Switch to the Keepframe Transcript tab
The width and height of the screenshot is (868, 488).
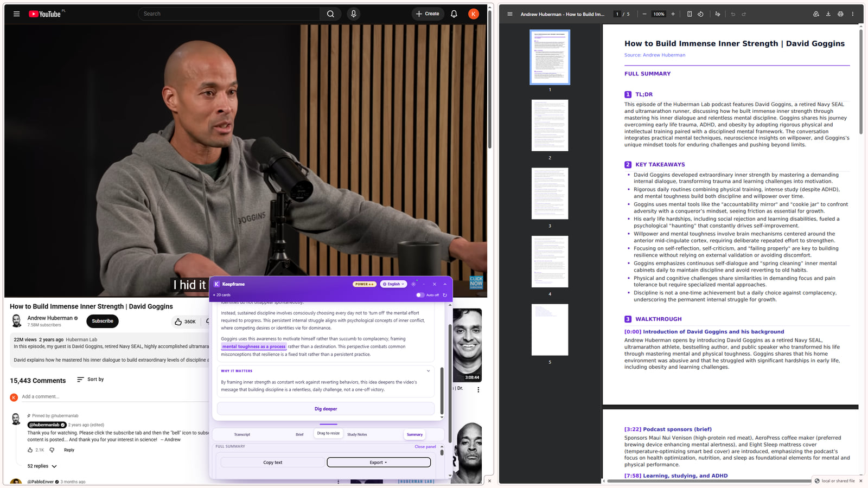242,435
